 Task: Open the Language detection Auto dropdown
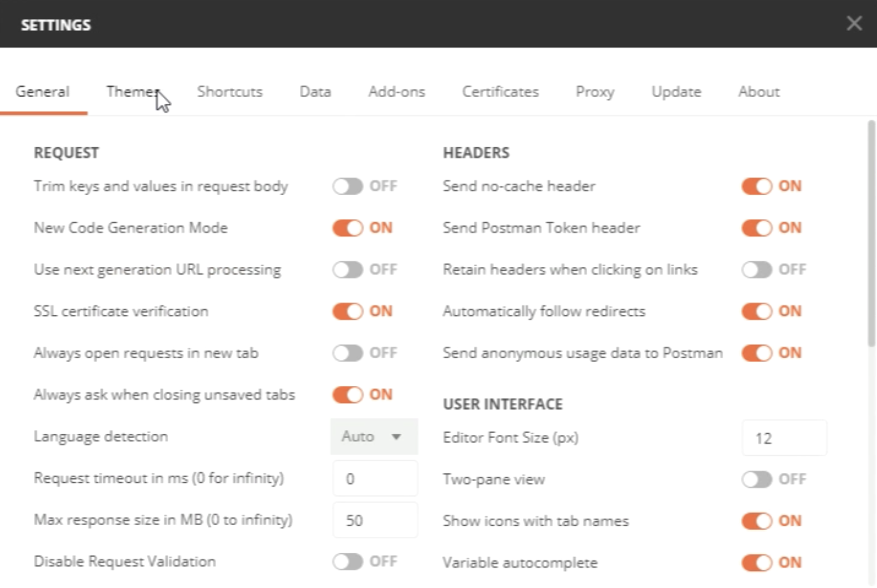tap(374, 437)
